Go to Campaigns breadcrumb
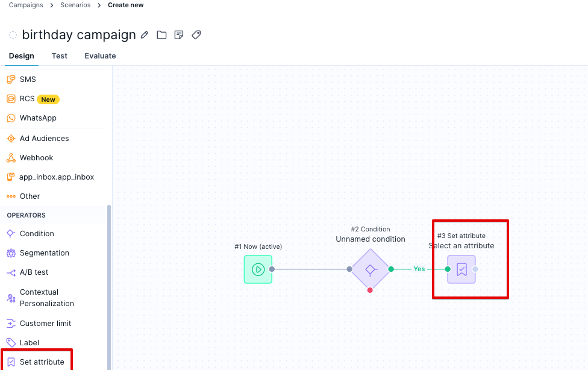Image resolution: width=588 pixels, height=370 pixels. click(26, 5)
